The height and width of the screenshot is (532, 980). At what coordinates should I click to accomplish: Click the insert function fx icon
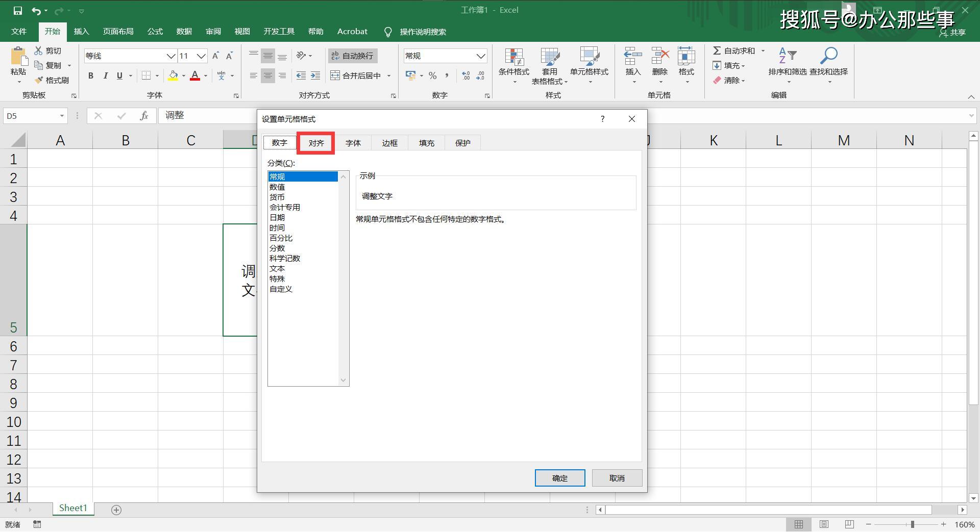[144, 116]
